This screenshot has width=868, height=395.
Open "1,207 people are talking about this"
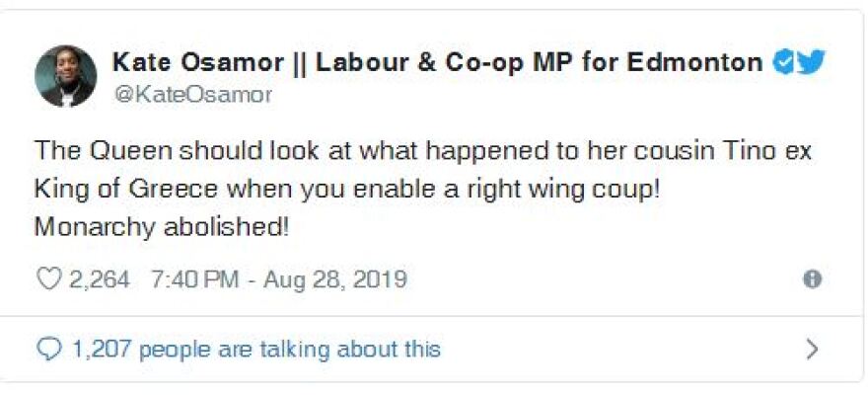255,349
